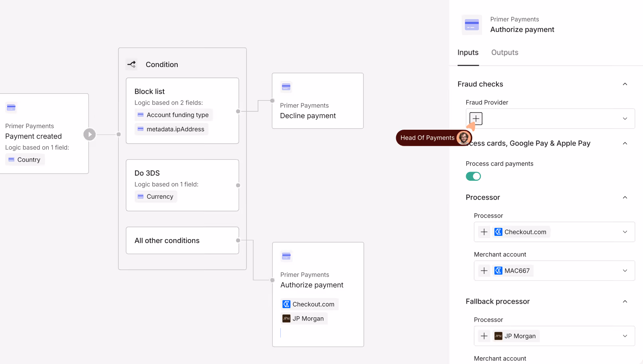This screenshot has height=364, width=643.
Task: Click the Decline payment input connector dot
Action: (272, 101)
